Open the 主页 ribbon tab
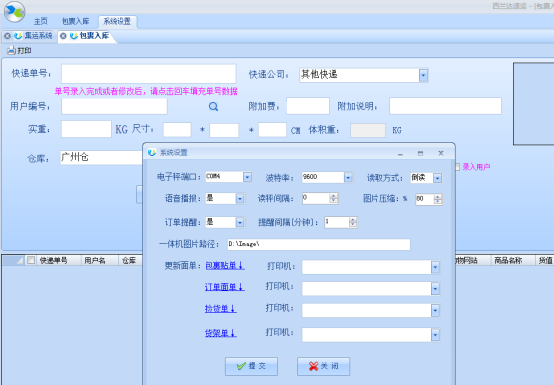Viewport: 554px width, 385px height. click(41, 21)
